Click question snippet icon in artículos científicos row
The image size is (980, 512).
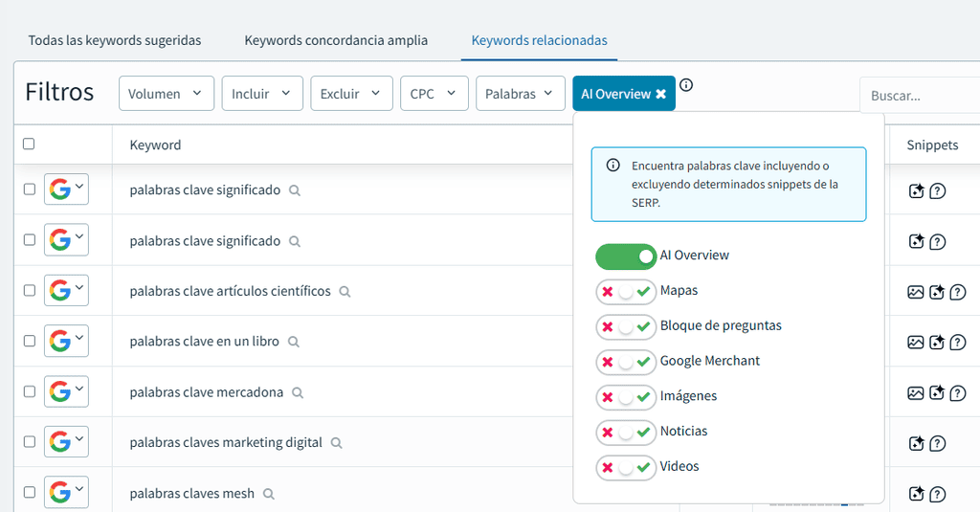[957, 292]
